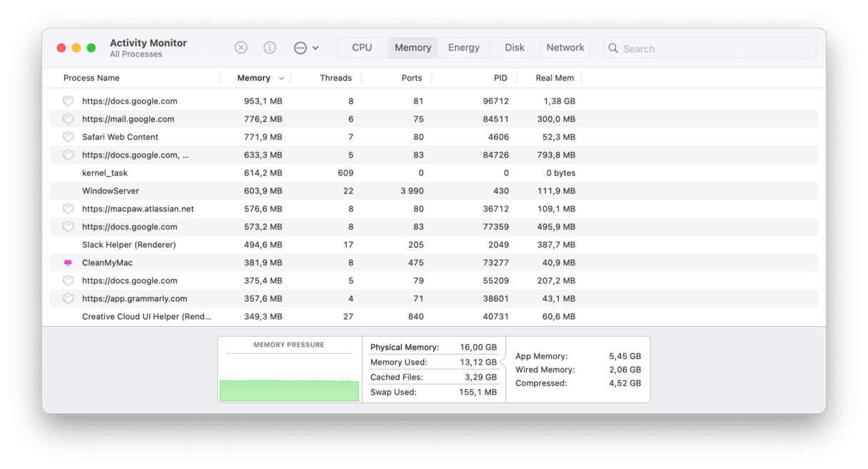Select the Memory tab
The image size is (868, 469).
point(413,48)
